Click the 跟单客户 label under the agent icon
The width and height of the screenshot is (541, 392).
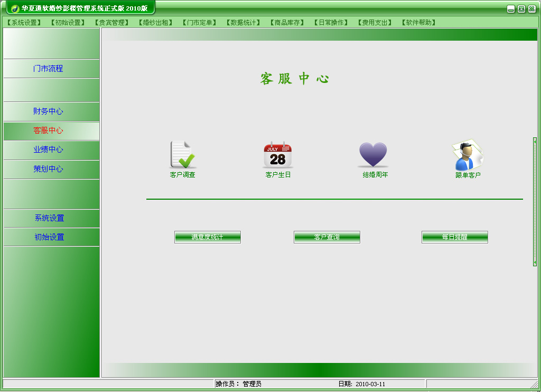(x=468, y=175)
